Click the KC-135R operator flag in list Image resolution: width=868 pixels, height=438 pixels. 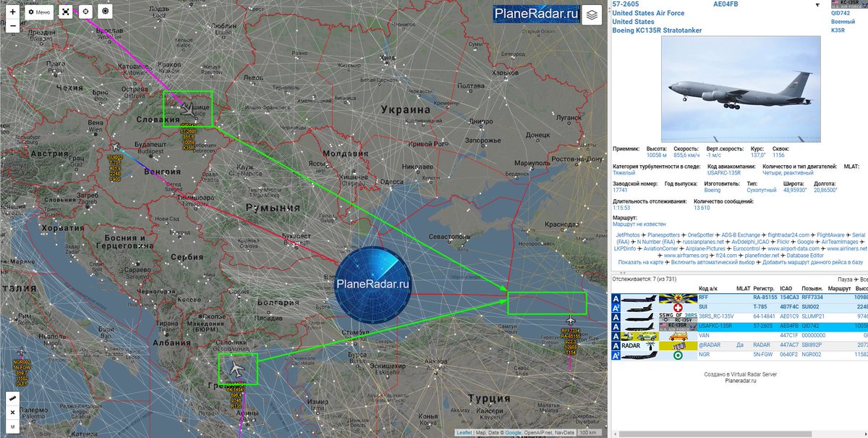coord(678,327)
